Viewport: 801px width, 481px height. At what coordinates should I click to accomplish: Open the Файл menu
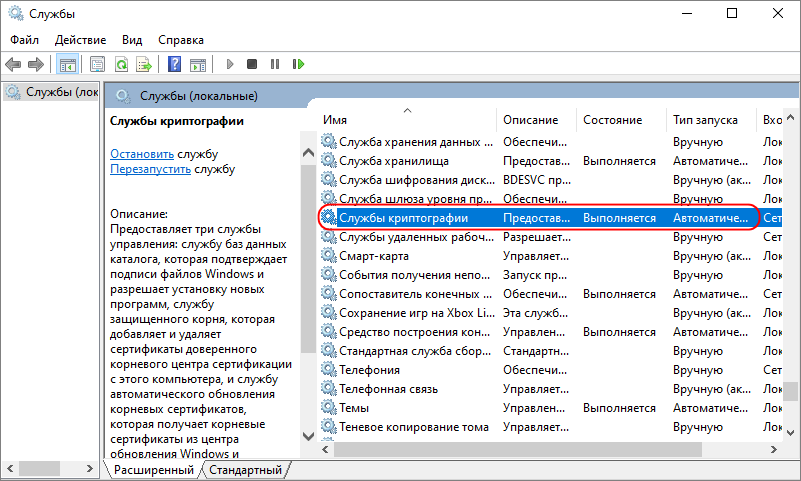point(25,39)
